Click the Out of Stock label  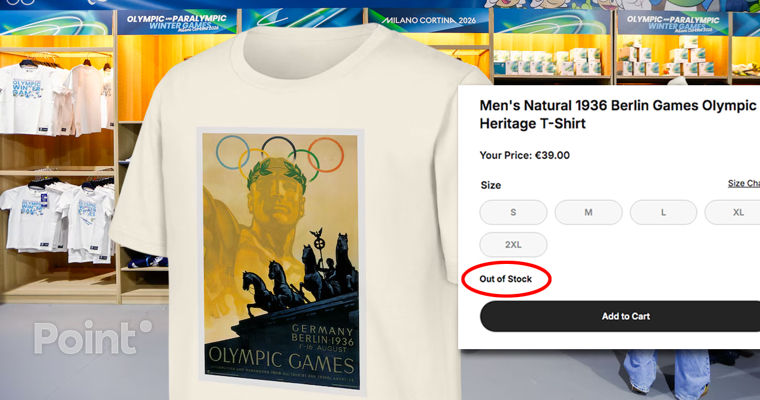point(506,279)
